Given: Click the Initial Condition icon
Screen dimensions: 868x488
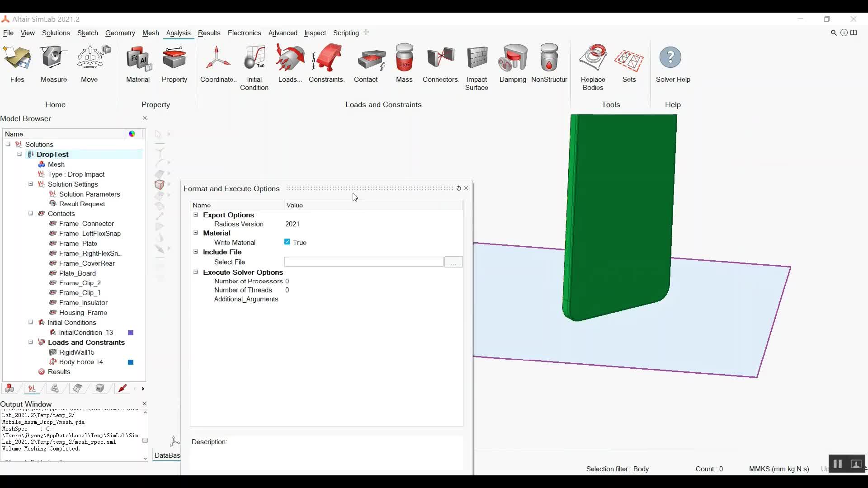Looking at the screenshot, I should click(x=254, y=67).
